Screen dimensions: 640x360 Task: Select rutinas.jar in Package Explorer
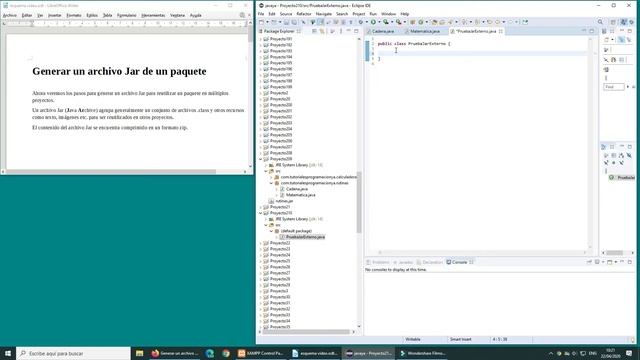point(281,201)
